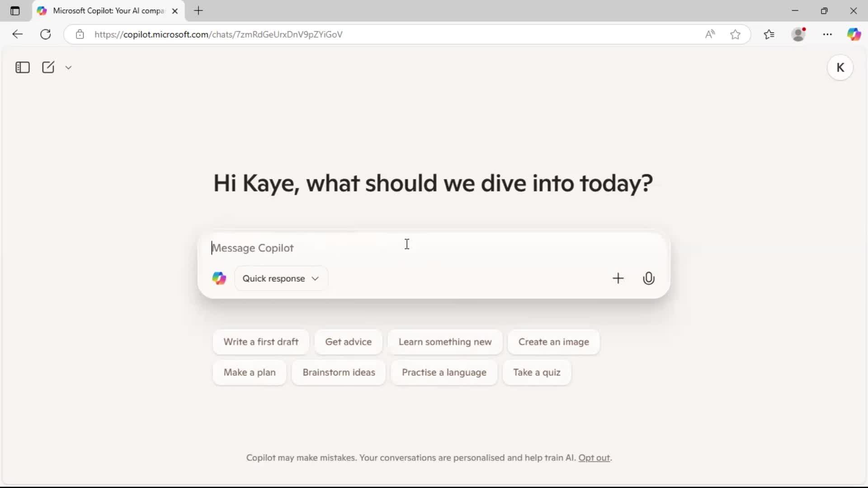Expand the new chat options chevron
The width and height of the screenshot is (868, 488).
tap(68, 67)
